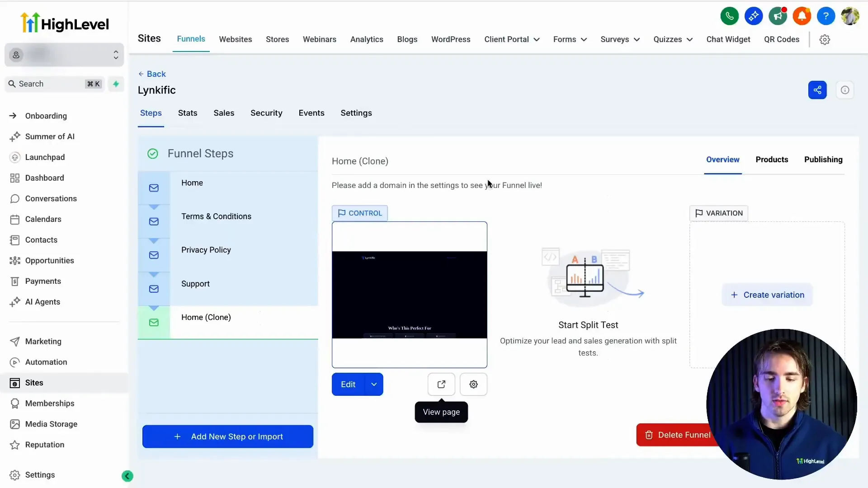Open the user profile avatar
This screenshot has height=488, width=868.
[850, 16]
